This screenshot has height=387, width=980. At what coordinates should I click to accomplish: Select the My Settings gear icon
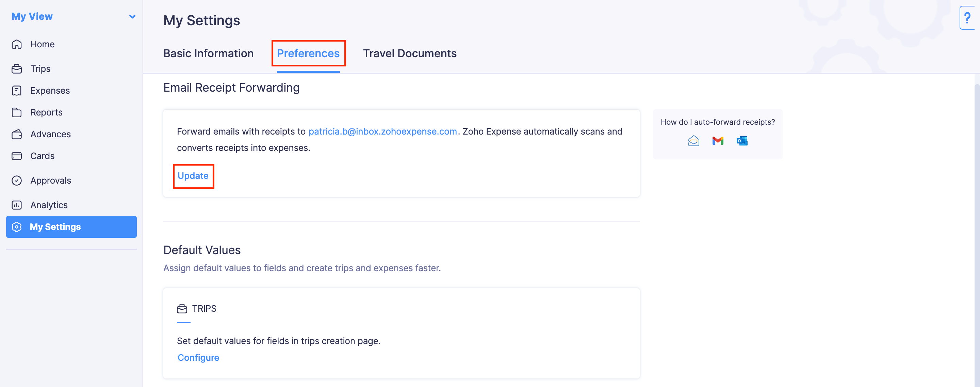coord(17,227)
